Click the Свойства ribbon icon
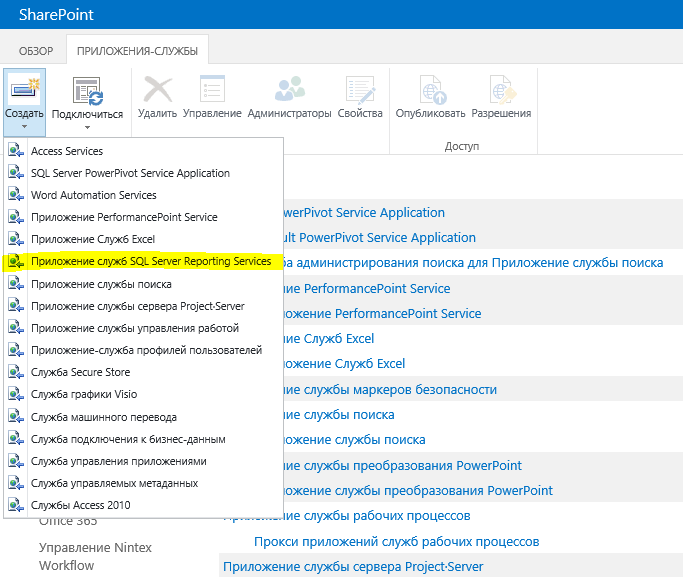This screenshot has height=577, width=683. [x=360, y=90]
